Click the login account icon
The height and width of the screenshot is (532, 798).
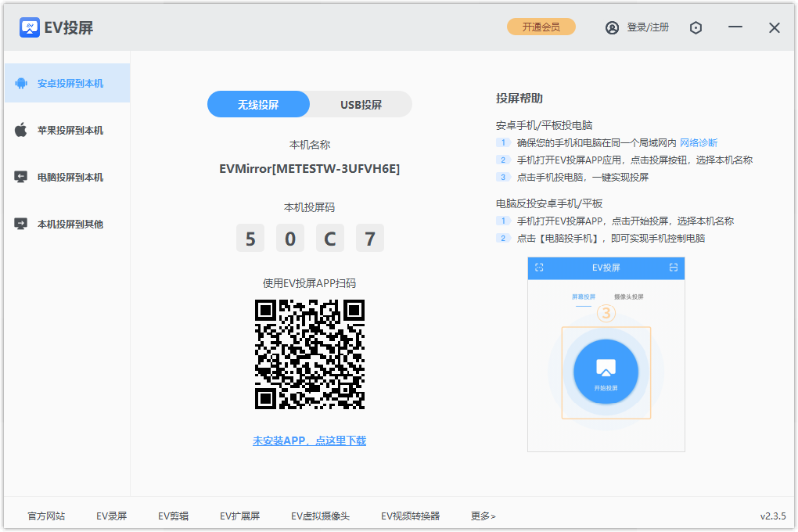(611, 27)
